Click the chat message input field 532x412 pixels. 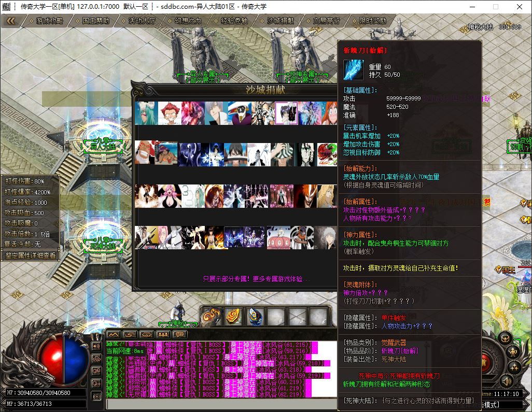pos(222,404)
